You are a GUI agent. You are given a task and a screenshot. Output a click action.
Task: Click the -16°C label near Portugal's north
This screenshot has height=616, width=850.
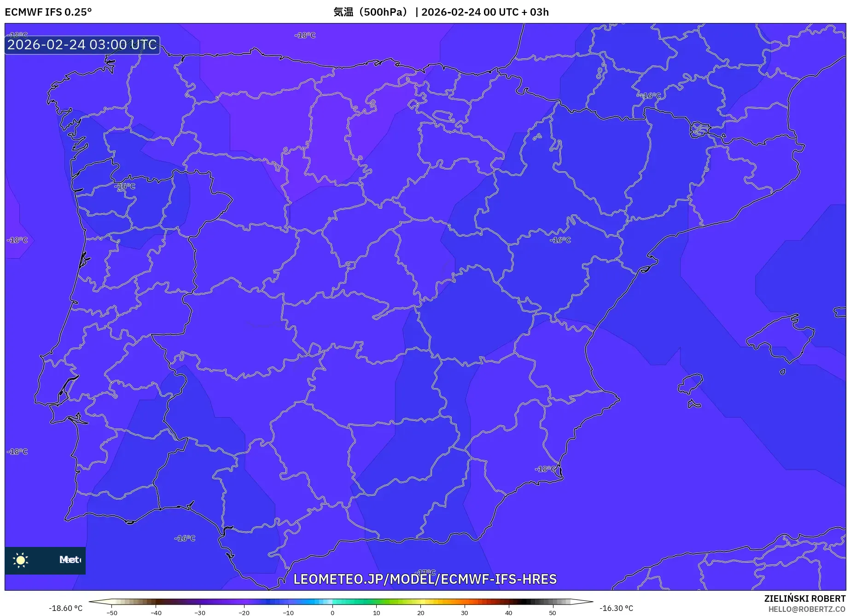point(124,186)
